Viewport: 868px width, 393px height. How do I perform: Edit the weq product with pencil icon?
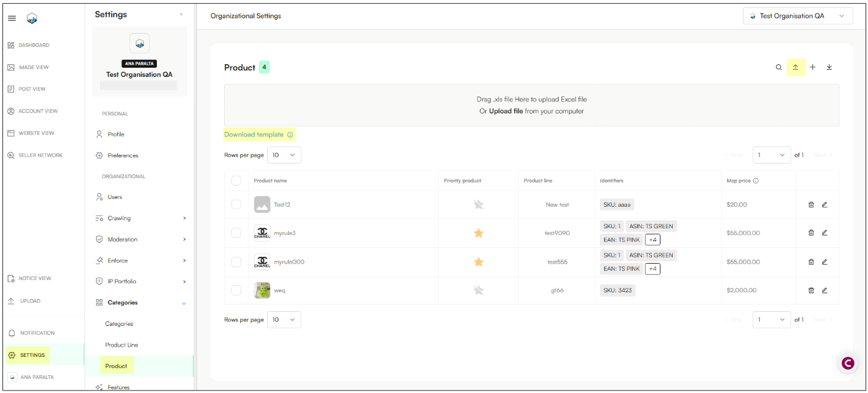click(825, 290)
